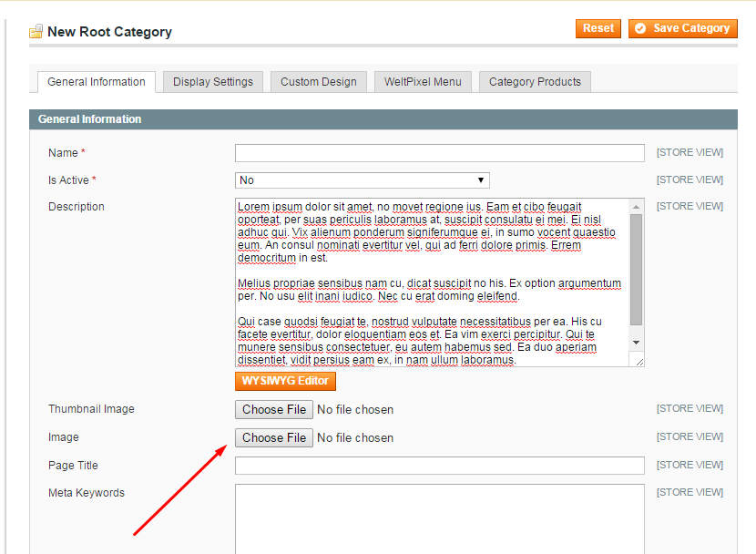Click the Description scrollbar up arrow
The height and width of the screenshot is (554, 756).
click(637, 206)
